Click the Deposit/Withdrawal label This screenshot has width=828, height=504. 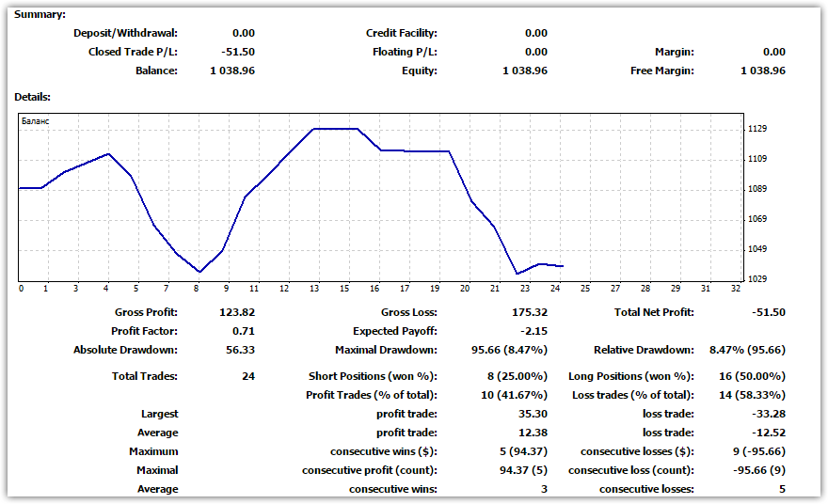[125, 34]
